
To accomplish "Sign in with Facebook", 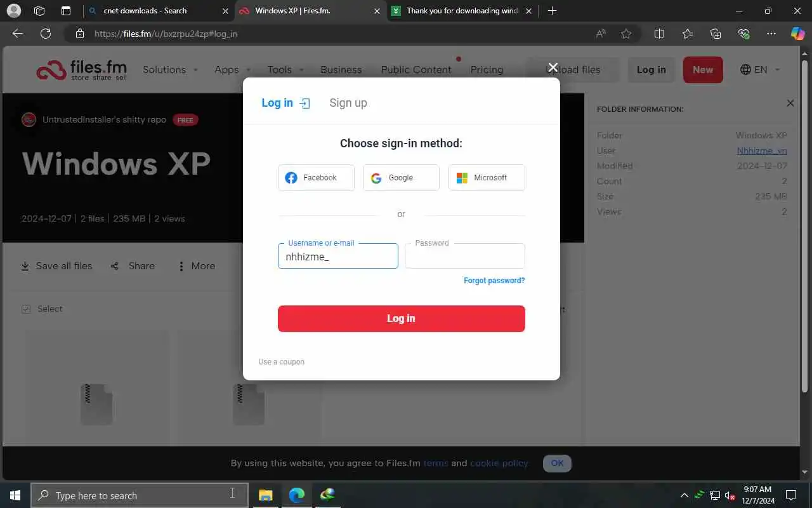I will pyautogui.click(x=316, y=178).
